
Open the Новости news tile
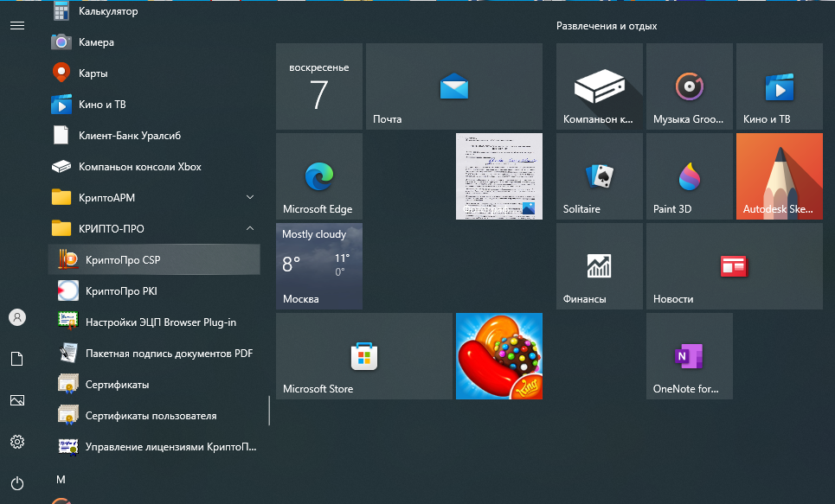click(735, 266)
